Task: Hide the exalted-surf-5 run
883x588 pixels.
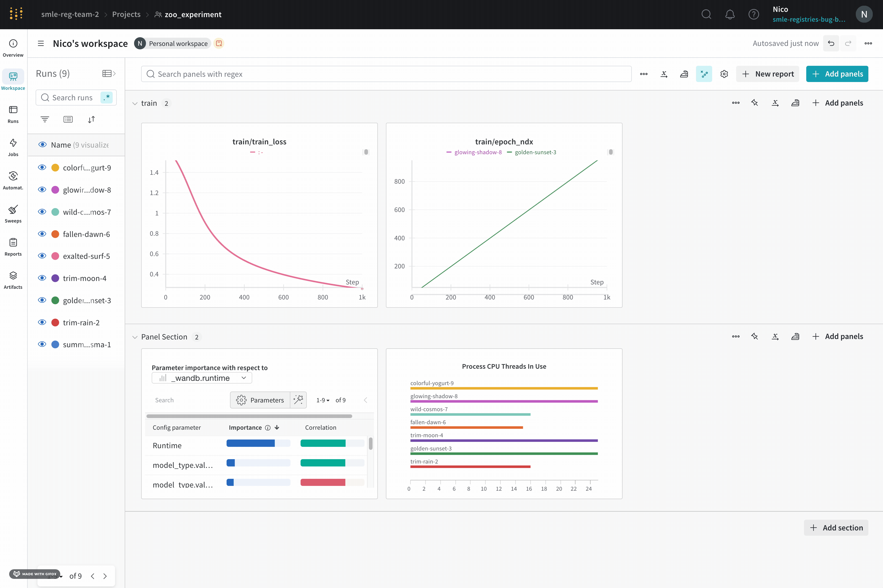Action: click(x=42, y=256)
